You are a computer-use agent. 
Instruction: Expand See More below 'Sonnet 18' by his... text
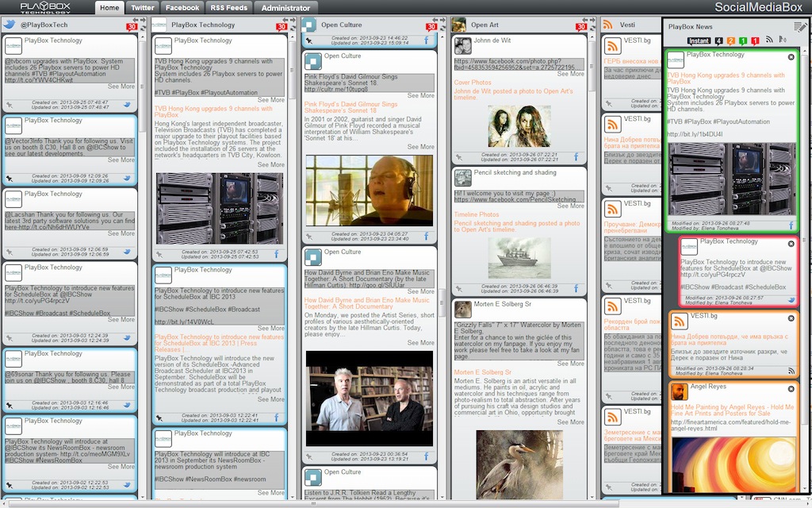(x=420, y=147)
